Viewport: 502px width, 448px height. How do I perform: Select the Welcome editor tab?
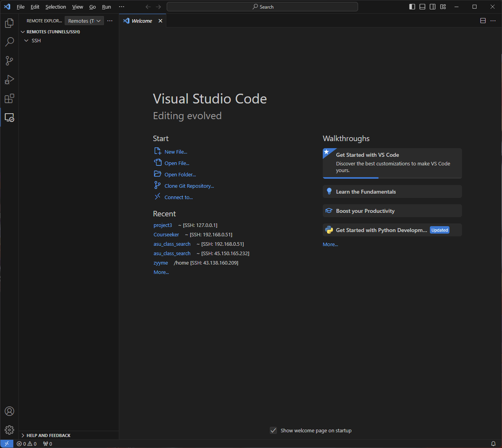point(142,21)
